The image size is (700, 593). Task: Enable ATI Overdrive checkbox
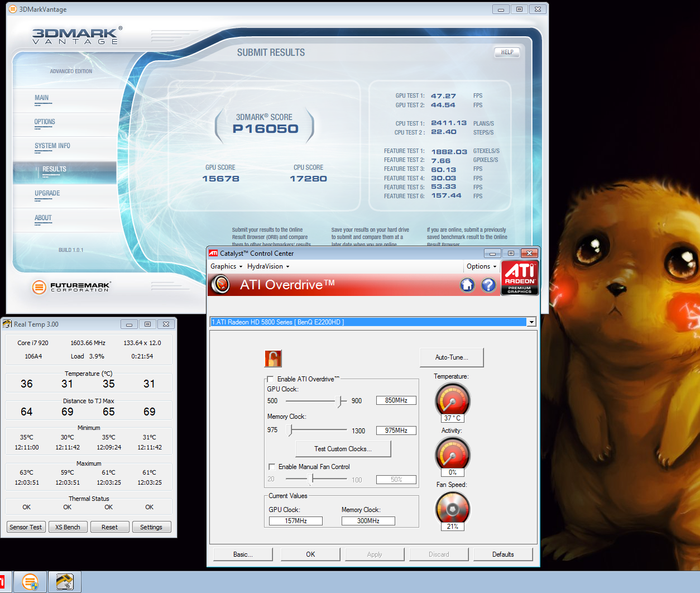point(270,379)
